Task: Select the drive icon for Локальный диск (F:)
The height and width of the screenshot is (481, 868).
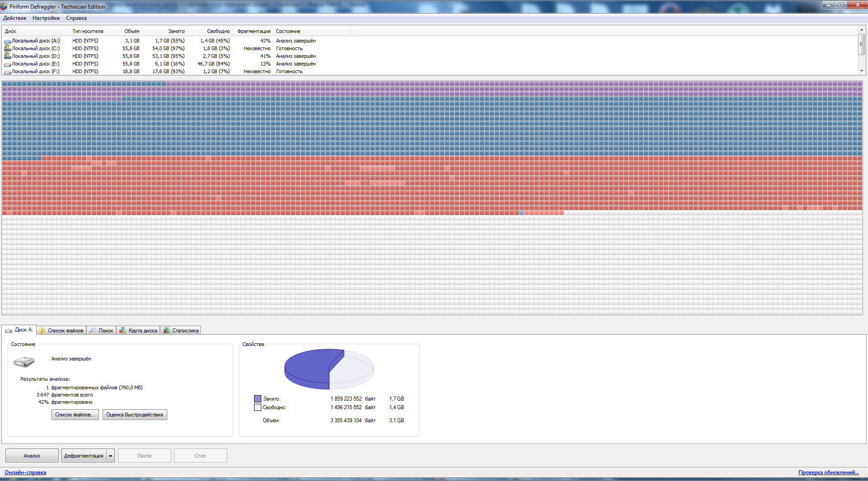Action: 8,72
